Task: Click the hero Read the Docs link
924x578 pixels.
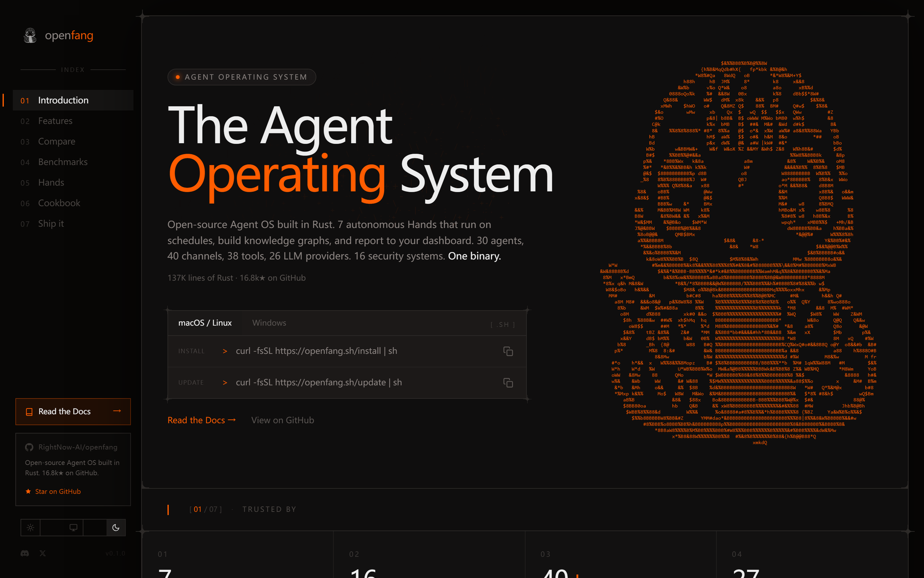Action: point(202,420)
